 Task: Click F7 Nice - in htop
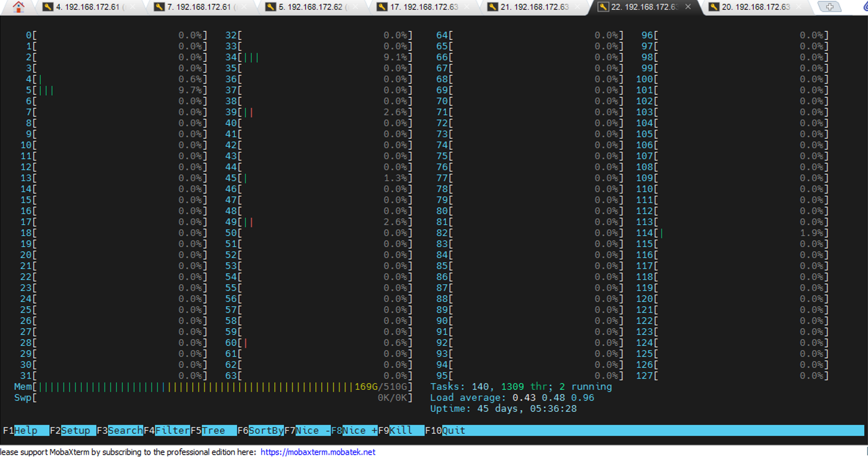(307, 430)
